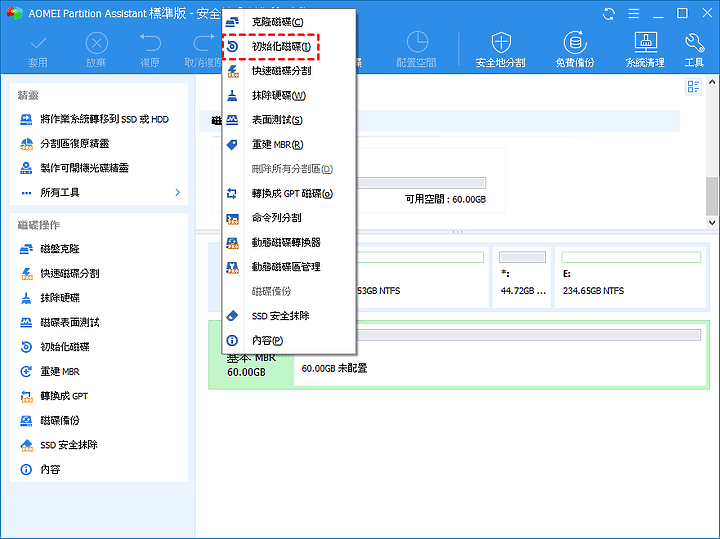
Task: Click the 可用空間 60.00GB disk usage bar
Action: (x=421, y=183)
